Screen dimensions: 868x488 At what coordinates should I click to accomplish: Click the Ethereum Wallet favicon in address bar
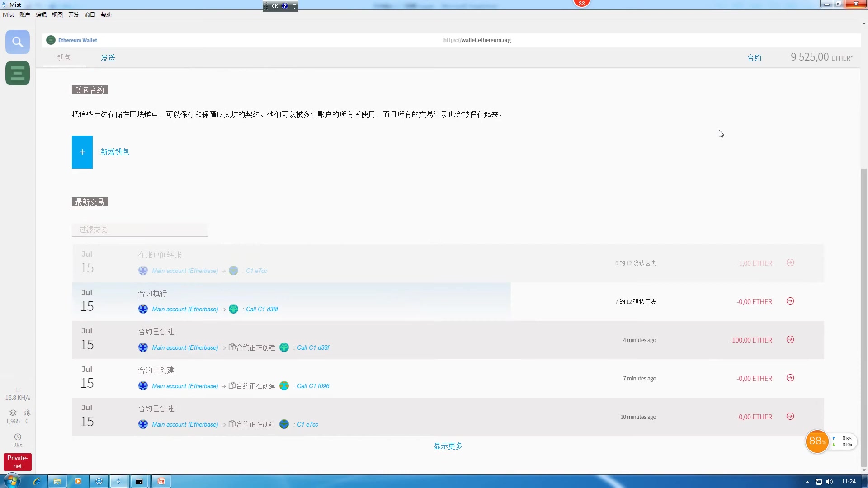click(x=51, y=40)
